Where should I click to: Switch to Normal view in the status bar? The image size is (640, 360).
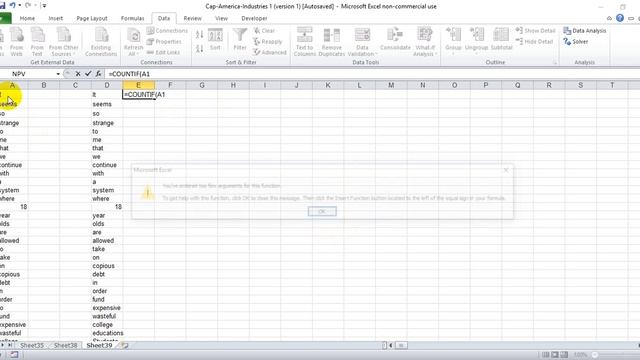[x=546, y=355]
